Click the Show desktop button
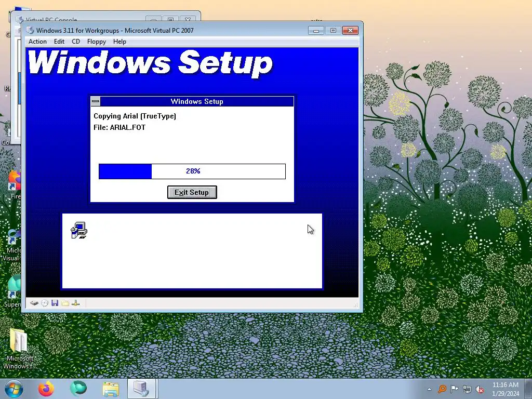532x399 pixels. tap(529, 389)
